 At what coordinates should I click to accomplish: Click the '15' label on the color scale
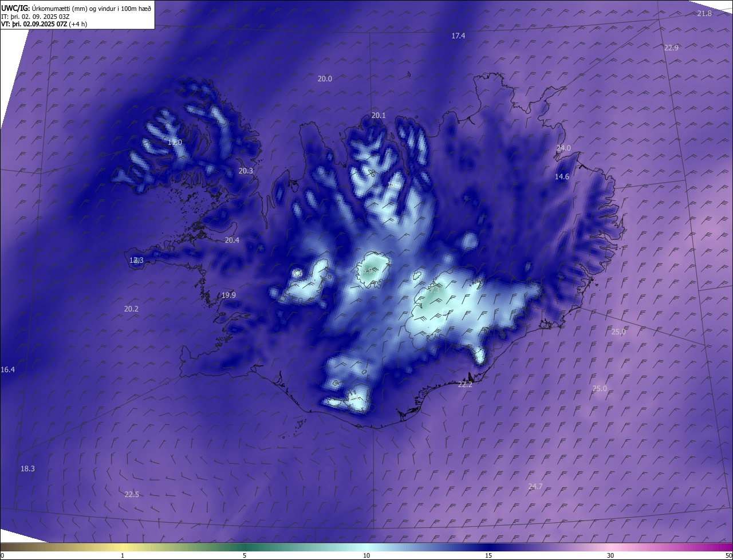488,555
